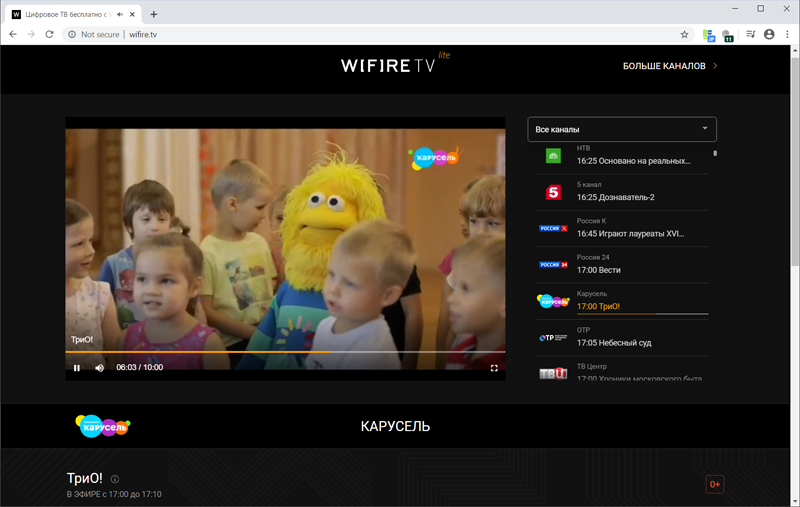This screenshot has width=800, height=507.
Task: Click the Карусель logo below player
Action: pos(103,426)
